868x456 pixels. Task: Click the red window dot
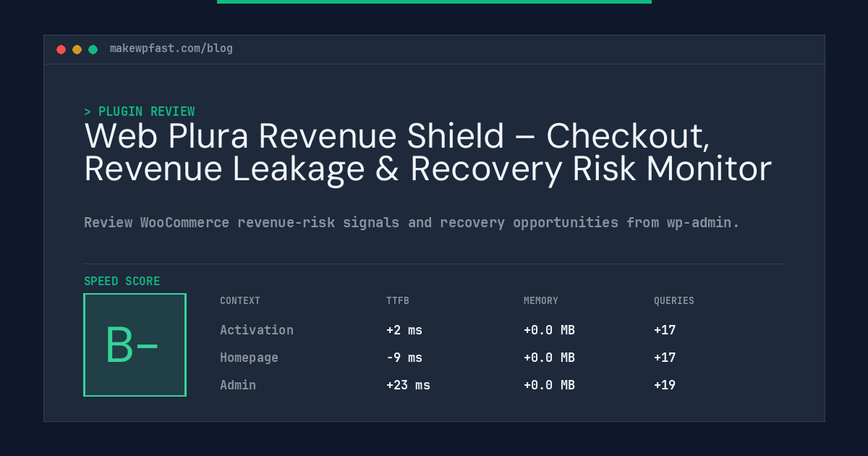point(61,49)
